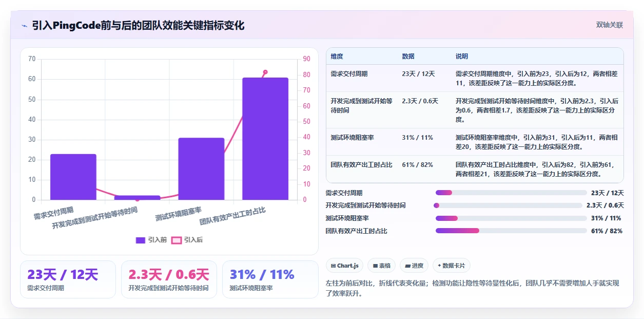Viewport: 644px width, 319px height.
Task: Click the 团队有效产出工时占比 progress bar label
Action: coord(357,231)
